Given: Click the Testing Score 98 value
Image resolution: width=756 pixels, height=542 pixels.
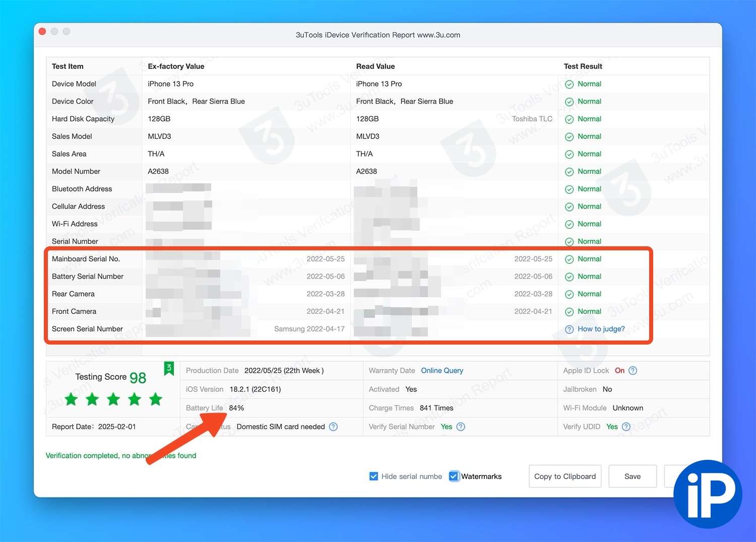Looking at the screenshot, I should click(138, 378).
